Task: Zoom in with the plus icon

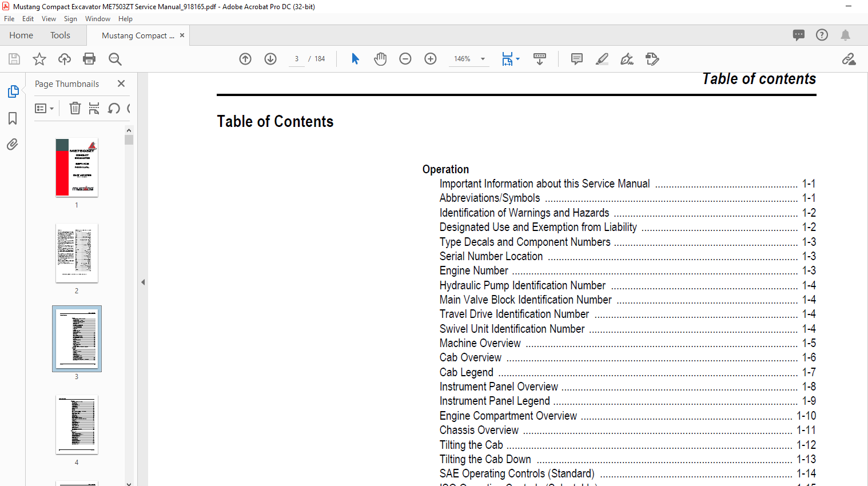Action: [x=431, y=59]
